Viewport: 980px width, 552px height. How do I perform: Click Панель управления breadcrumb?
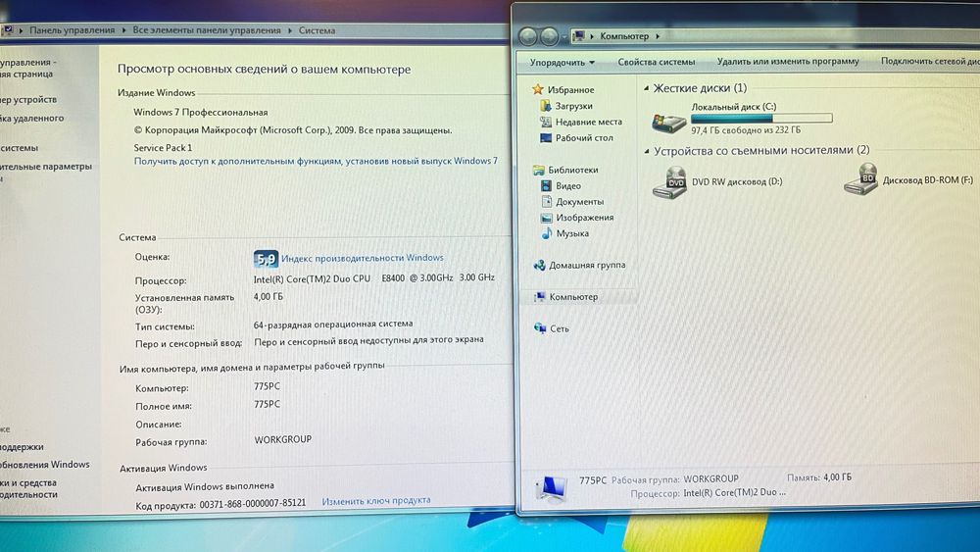pyautogui.click(x=72, y=30)
